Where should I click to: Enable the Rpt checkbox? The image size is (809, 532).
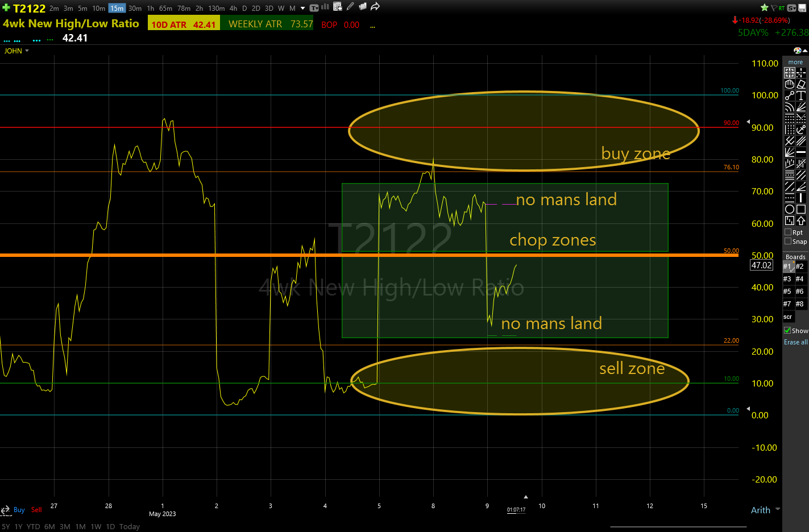point(788,232)
